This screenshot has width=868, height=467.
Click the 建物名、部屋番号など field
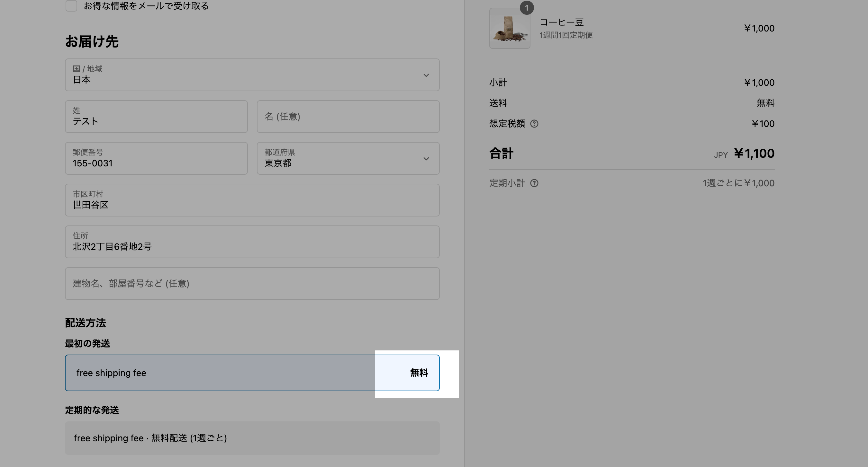252,284
